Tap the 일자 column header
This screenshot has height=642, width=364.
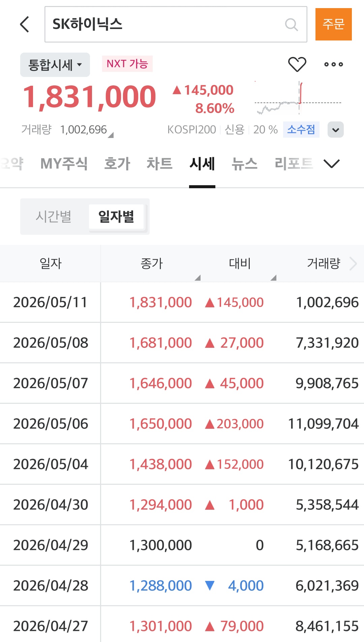51,263
